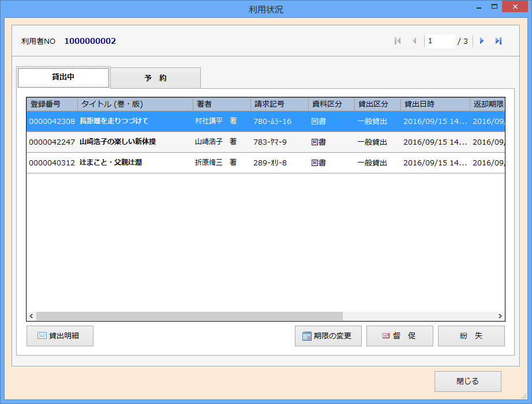Select row 長距離を走りつづけて
Screen dimensions: 532x404
pos(265,122)
